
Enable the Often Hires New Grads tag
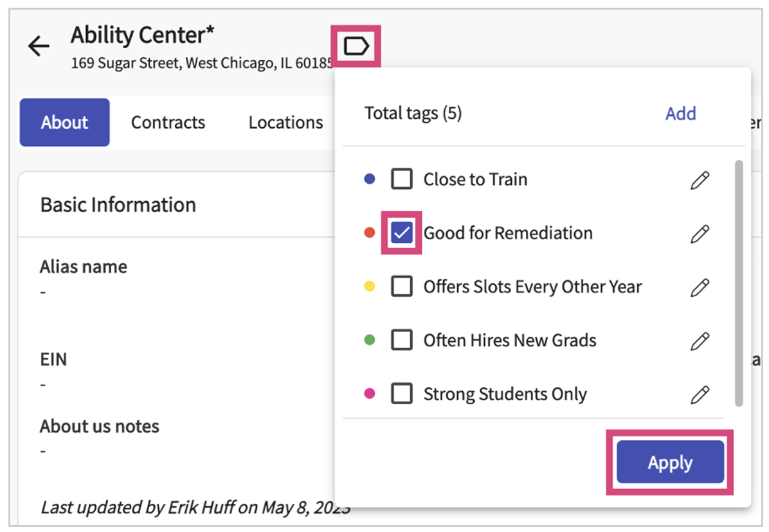402,340
